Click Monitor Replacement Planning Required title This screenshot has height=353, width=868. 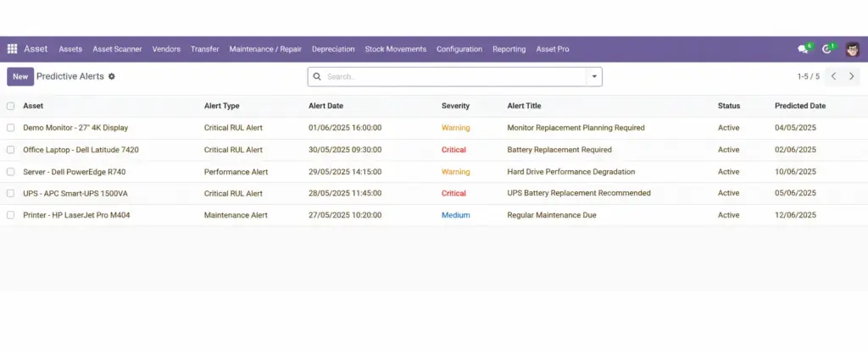[x=576, y=128]
